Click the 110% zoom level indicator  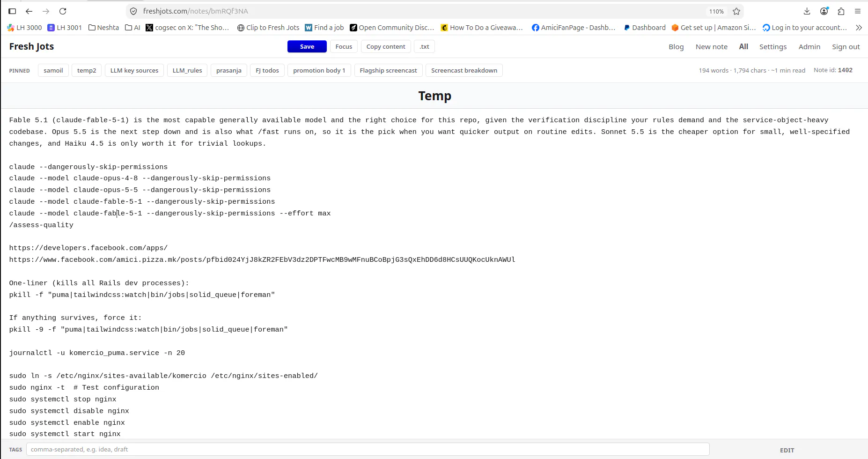click(x=716, y=11)
